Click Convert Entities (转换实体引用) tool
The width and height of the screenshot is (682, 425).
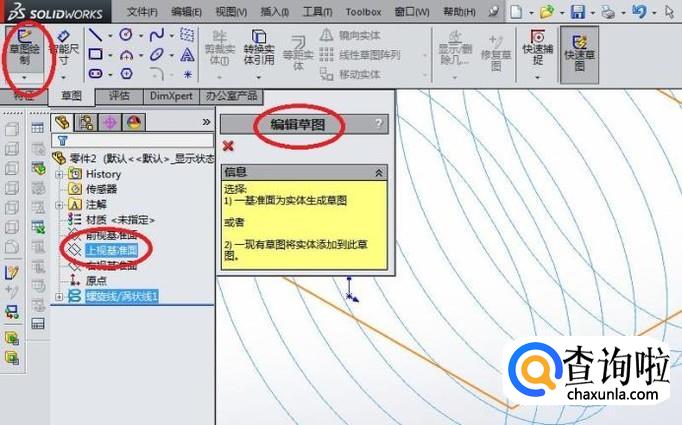[x=259, y=48]
